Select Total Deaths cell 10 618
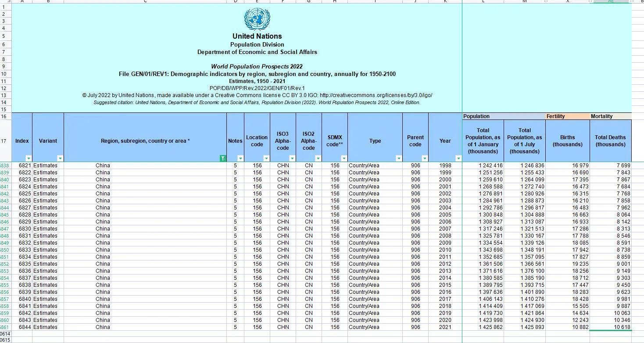 pos(610,327)
